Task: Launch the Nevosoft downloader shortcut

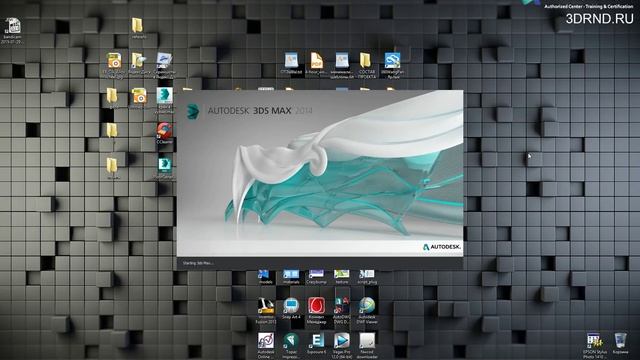Action: (367, 345)
